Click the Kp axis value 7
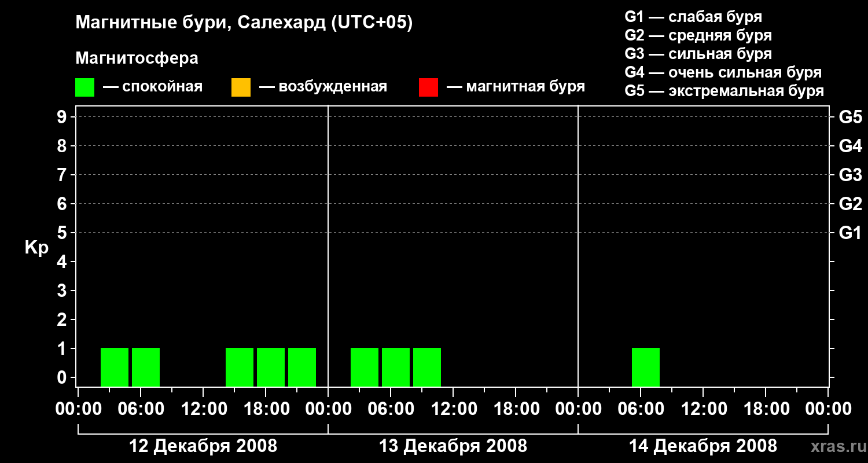 [63, 175]
